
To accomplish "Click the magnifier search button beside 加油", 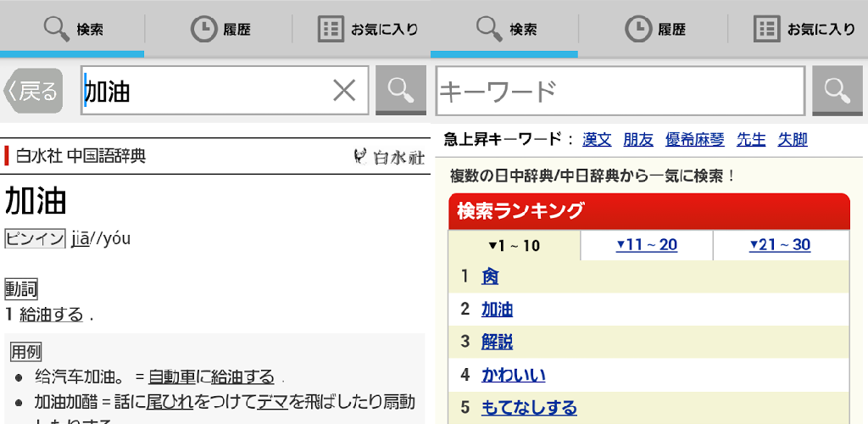I will pyautogui.click(x=401, y=90).
